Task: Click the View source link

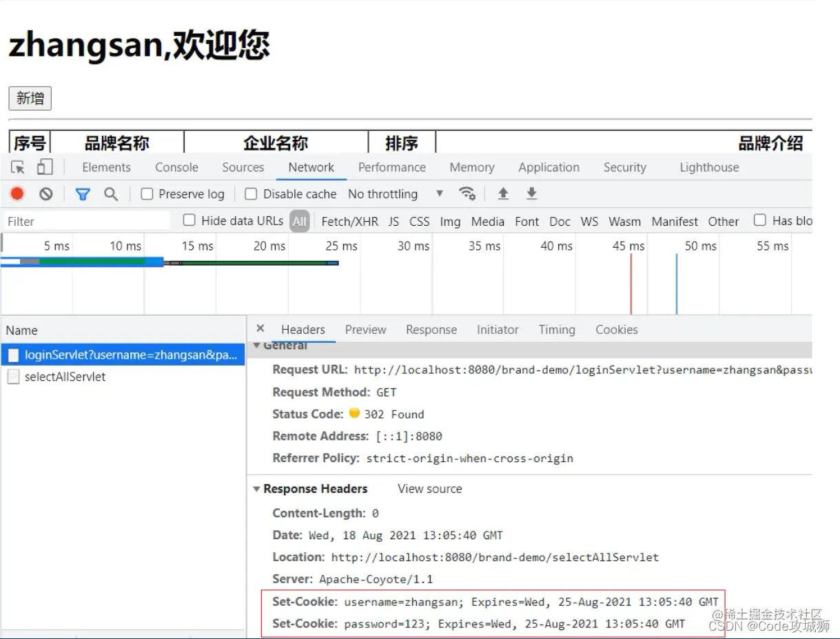Action: [429, 489]
